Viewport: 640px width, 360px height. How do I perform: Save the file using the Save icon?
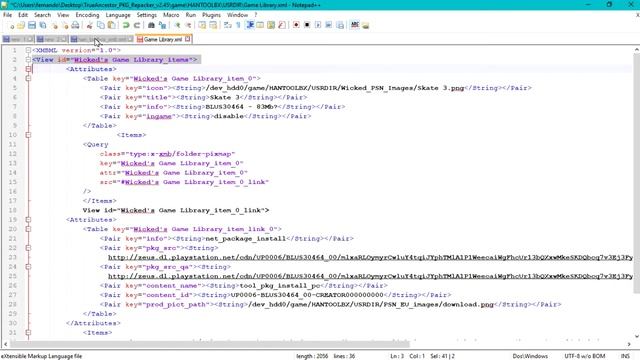32,25
